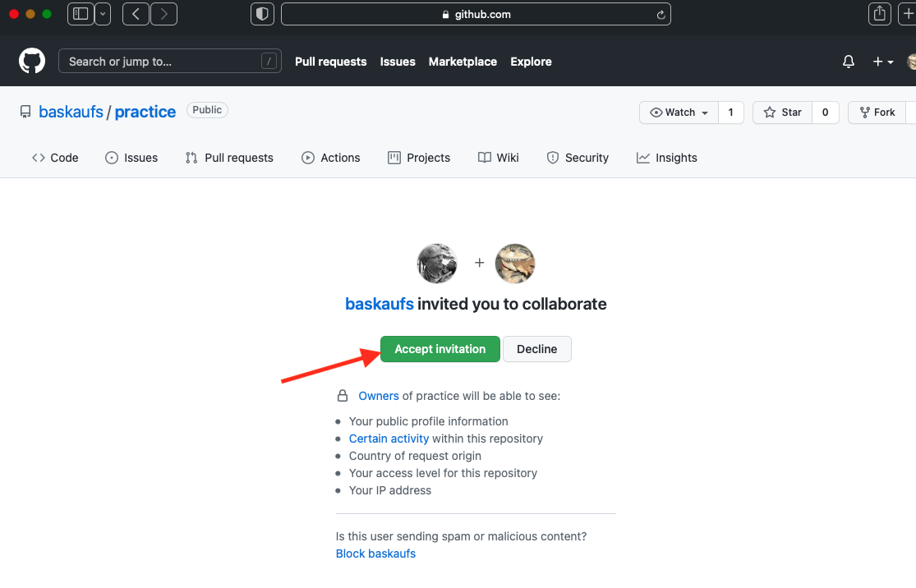Expand the create new plus dropdown
This screenshot has width=916, height=588.
pyautogui.click(x=882, y=62)
